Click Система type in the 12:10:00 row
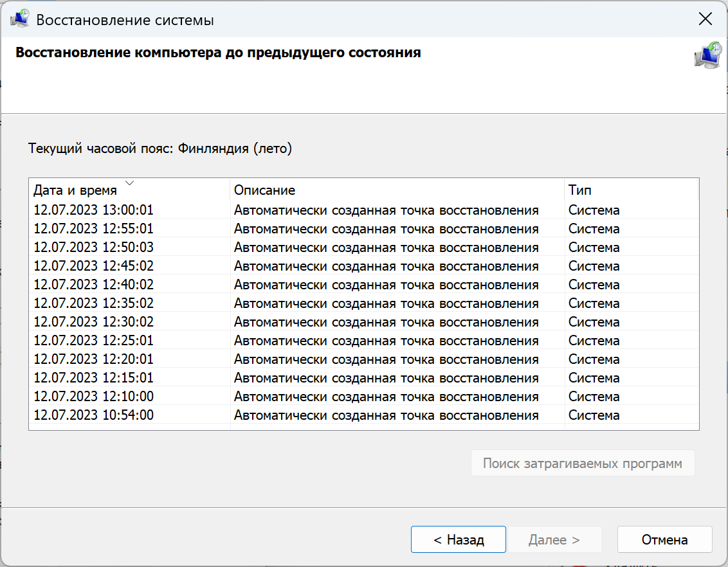This screenshot has width=728, height=567. coord(594,397)
